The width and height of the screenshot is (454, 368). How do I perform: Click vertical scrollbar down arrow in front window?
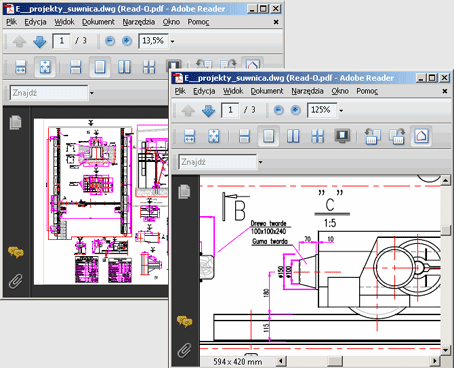(446, 350)
